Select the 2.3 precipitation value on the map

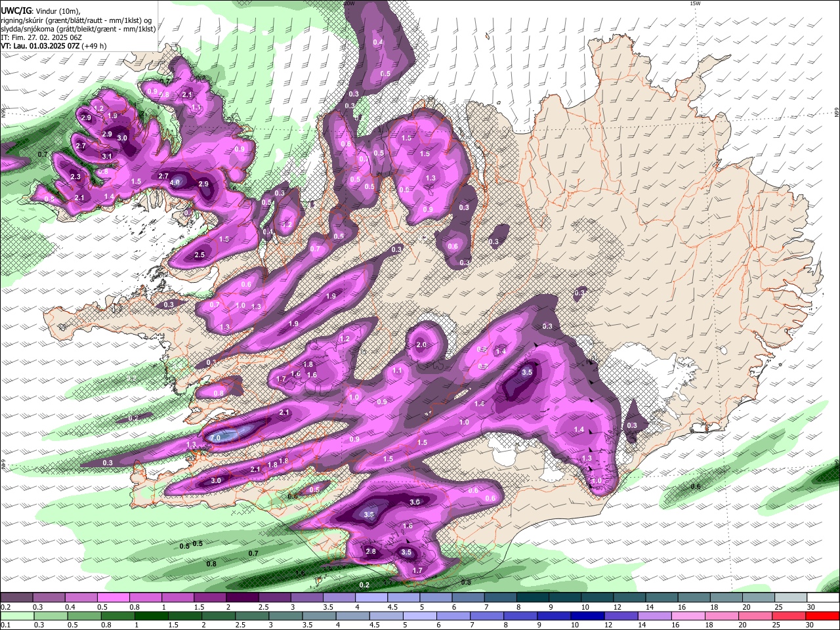(75, 177)
